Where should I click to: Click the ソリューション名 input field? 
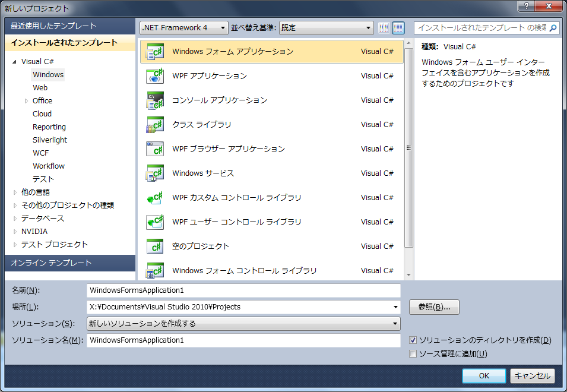pos(243,340)
